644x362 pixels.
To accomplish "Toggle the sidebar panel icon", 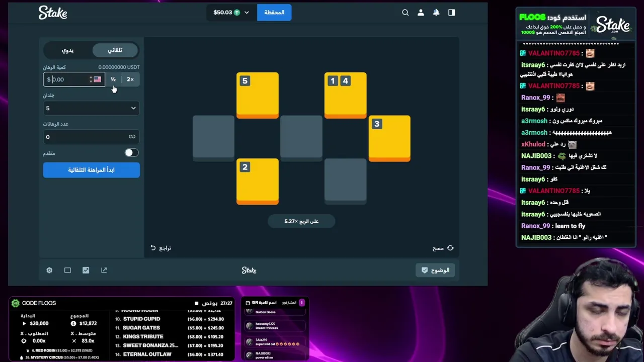I will 451,13.
